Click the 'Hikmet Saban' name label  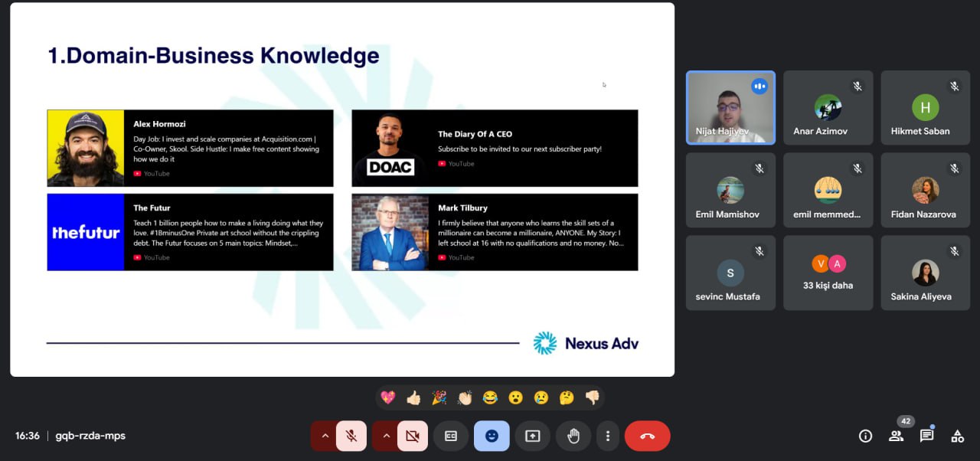click(x=920, y=131)
